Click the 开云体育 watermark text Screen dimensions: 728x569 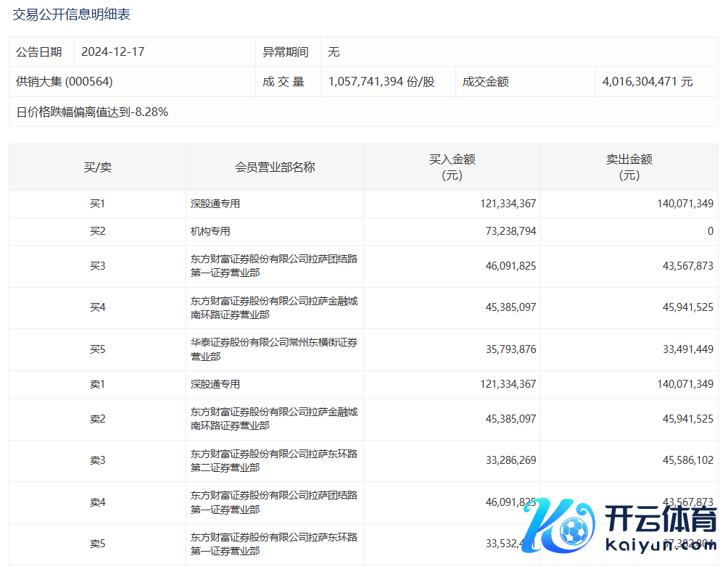click(660, 519)
